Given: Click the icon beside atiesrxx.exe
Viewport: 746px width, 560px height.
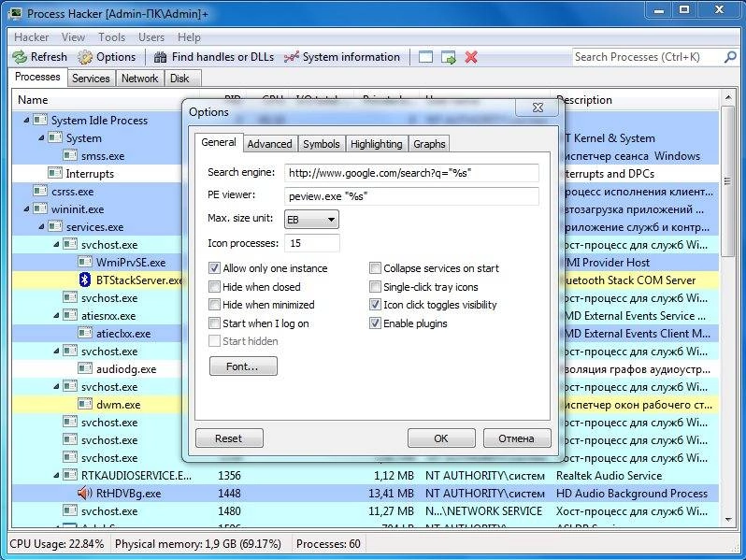Looking at the screenshot, I should [x=70, y=315].
